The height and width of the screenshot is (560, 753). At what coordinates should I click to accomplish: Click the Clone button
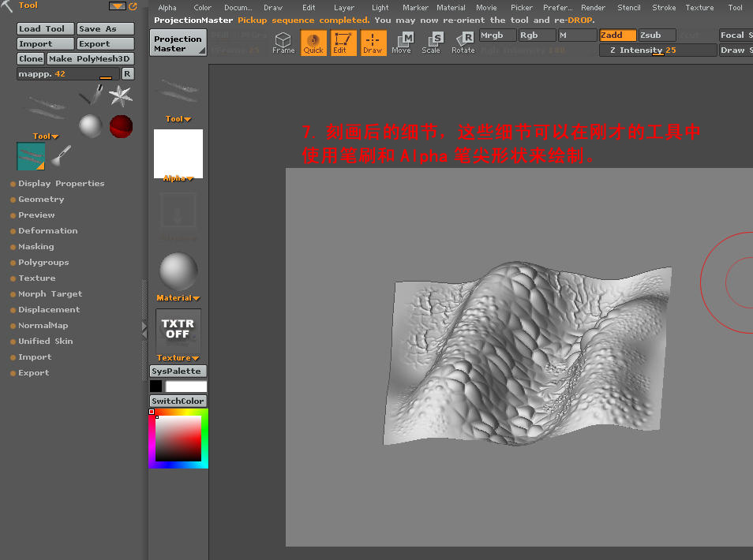point(31,58)
